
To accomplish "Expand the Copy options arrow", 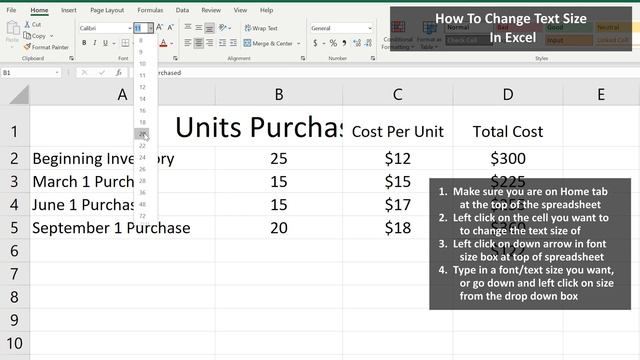I will [52, 36].
